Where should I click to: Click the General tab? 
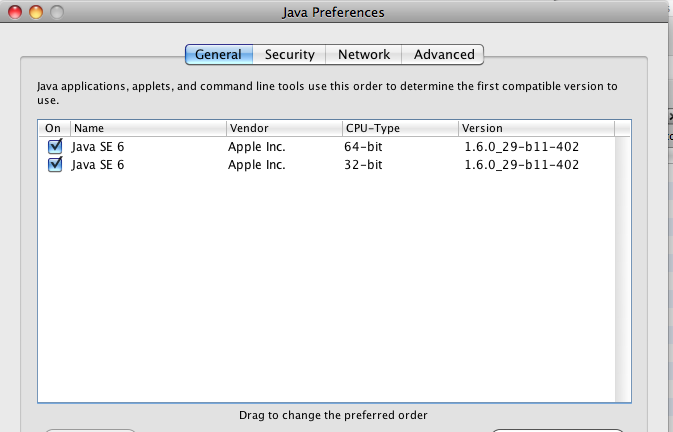(x=218, y=54)
